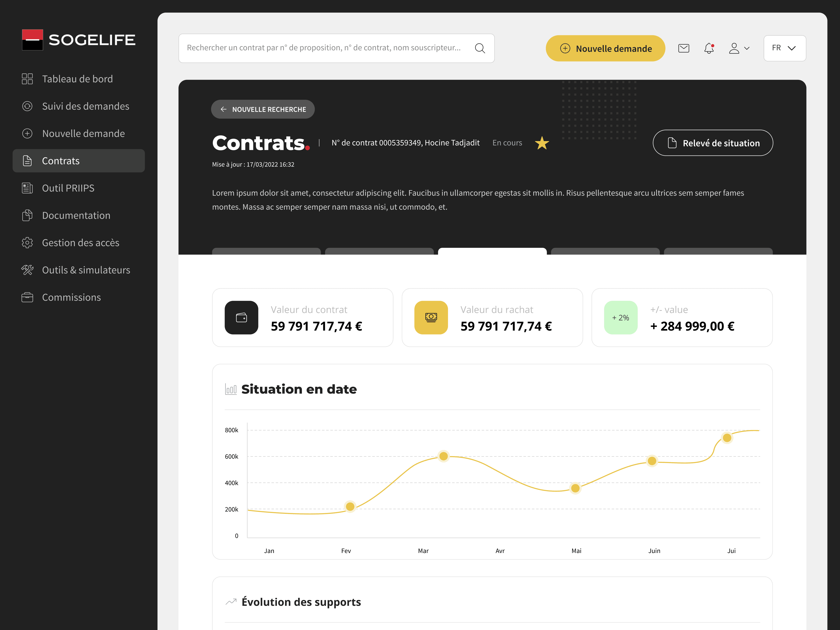840x630 pixels.
Task: Click the wallet icon for Valeur du contrat
Action: pos(241,318)
